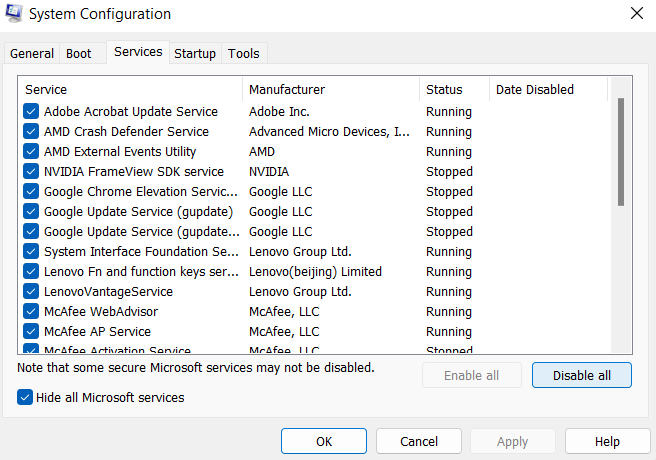Select the Tools tab

243,54
